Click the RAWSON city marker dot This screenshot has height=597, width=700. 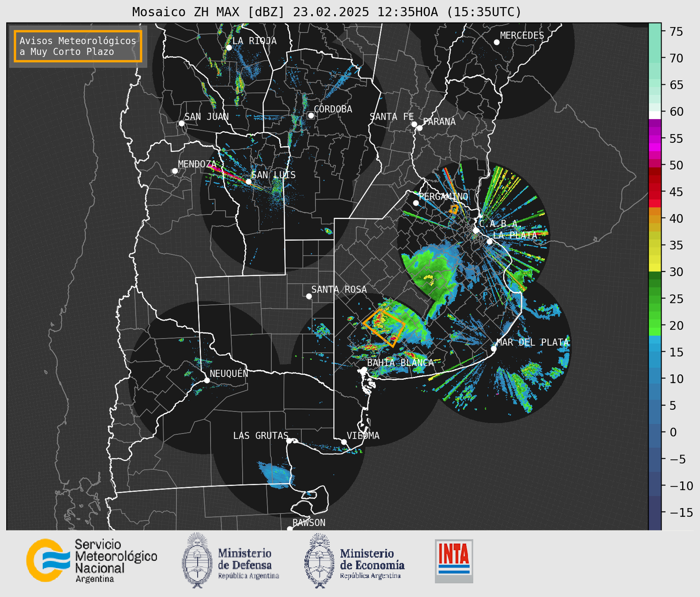(x=290, y=529)
